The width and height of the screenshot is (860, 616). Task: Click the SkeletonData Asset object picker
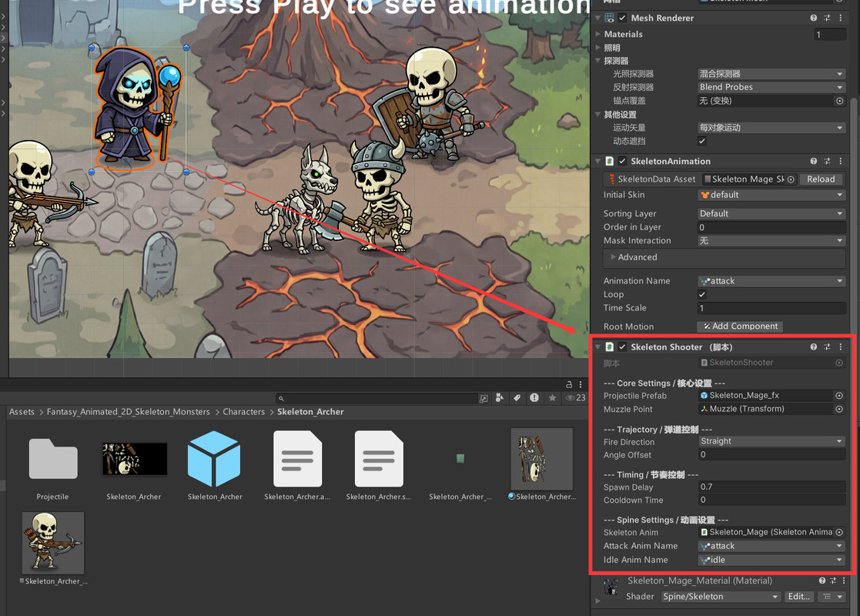pos(791,179)
